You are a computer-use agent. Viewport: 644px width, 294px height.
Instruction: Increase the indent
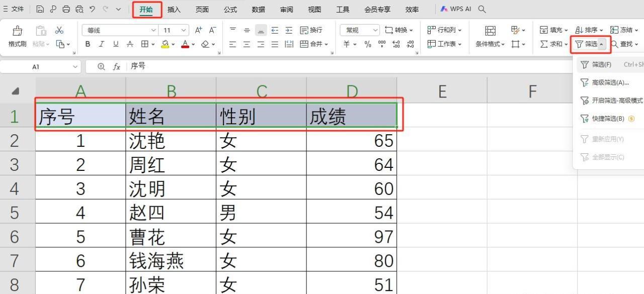point(289,30)
